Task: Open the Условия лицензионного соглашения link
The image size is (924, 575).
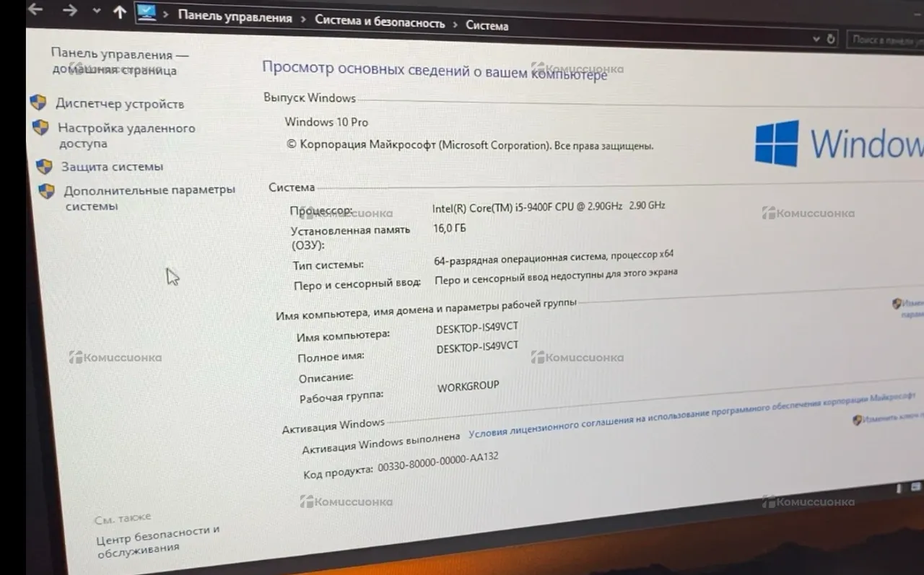Action: [x=692, y=415]
